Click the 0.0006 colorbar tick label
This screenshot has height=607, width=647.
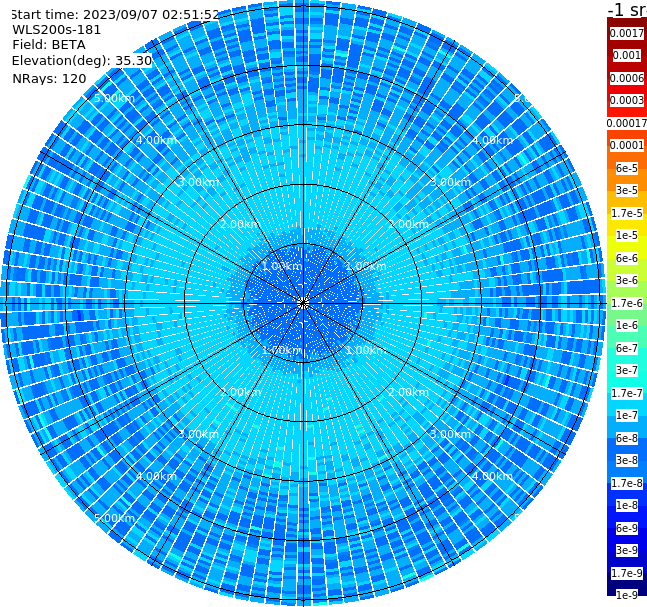click(627, 78)
